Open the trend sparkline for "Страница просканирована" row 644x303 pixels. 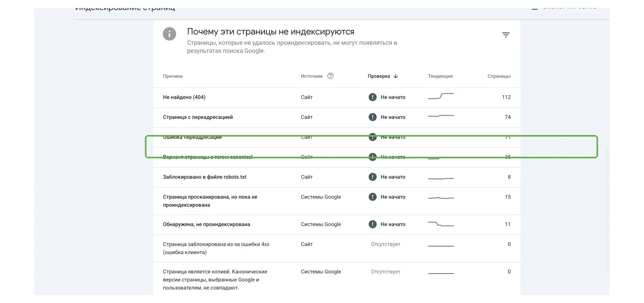[441, 198]
